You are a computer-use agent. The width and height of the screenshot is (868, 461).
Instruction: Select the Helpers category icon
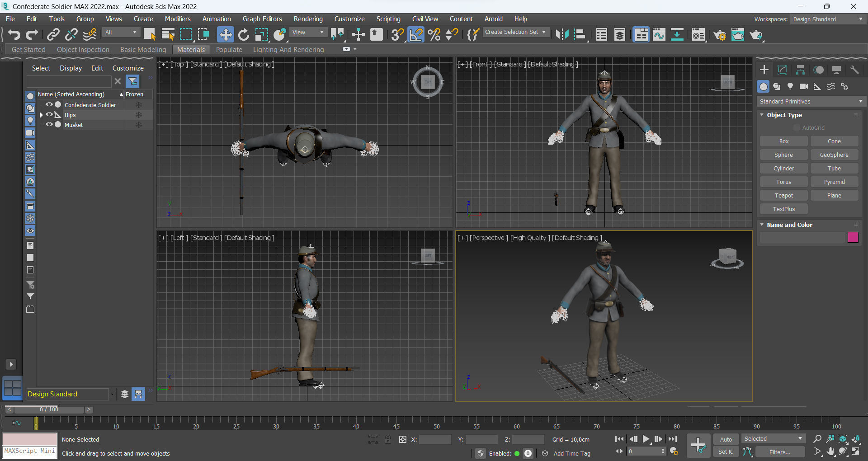(x=817, y=86)
